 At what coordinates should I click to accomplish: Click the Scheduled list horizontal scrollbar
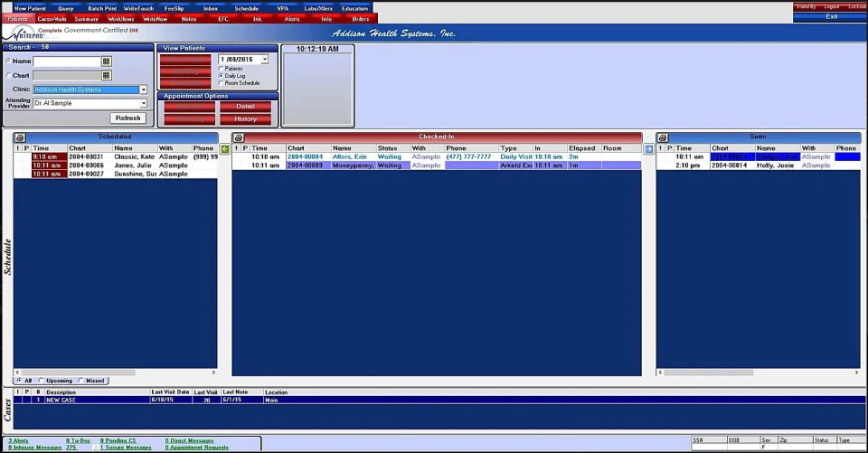coord(115,373)
